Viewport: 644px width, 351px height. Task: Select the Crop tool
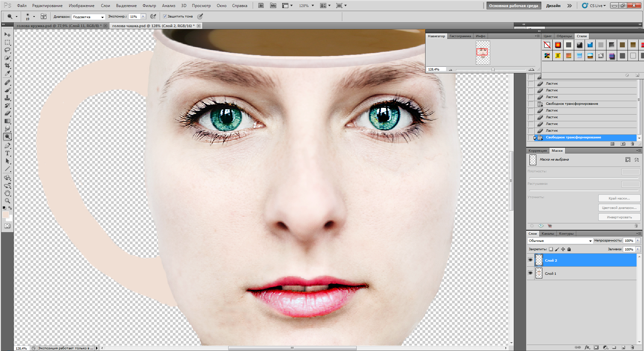[x=7, y=65]
